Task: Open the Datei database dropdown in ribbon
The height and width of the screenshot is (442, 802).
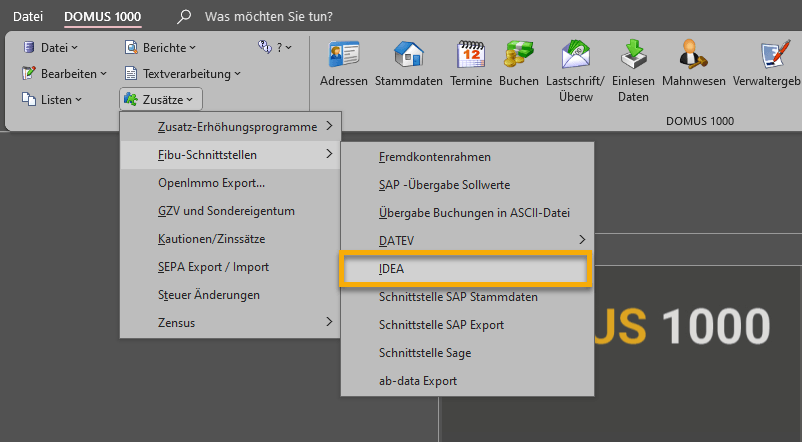Action: point(50,48)
